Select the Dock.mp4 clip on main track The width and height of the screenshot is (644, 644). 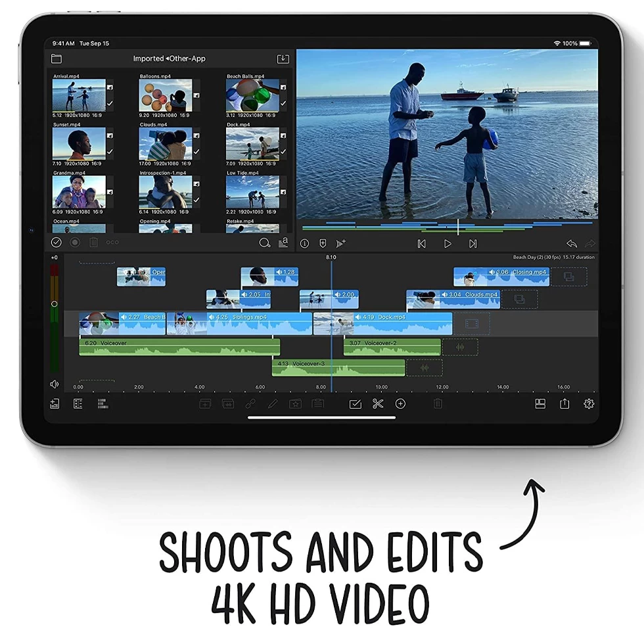382,323
